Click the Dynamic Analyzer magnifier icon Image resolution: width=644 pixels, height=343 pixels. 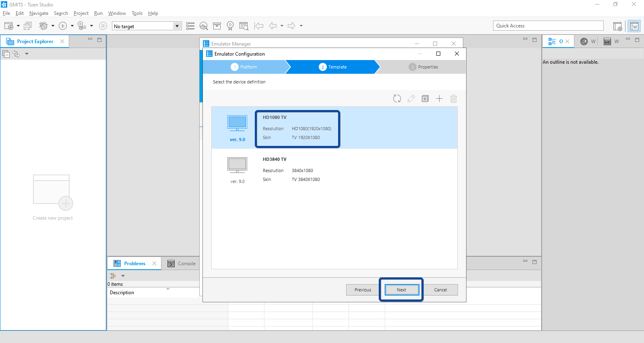204,26
